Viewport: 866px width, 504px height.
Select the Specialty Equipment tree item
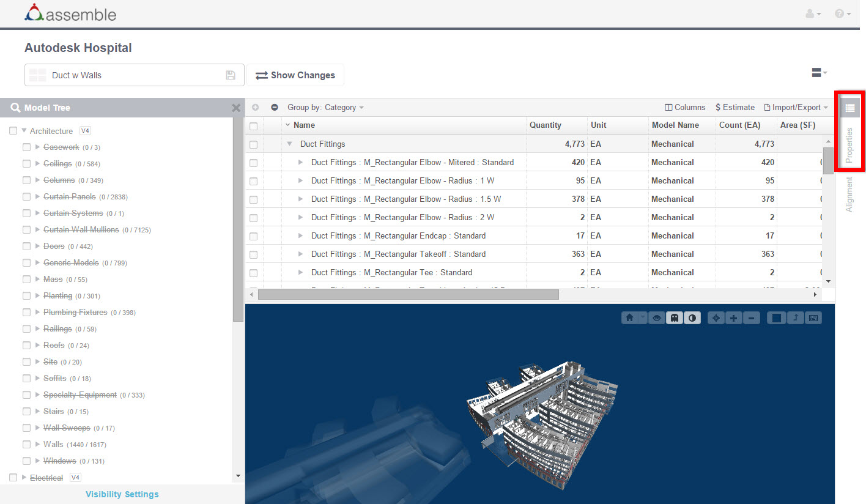point(80,395)
